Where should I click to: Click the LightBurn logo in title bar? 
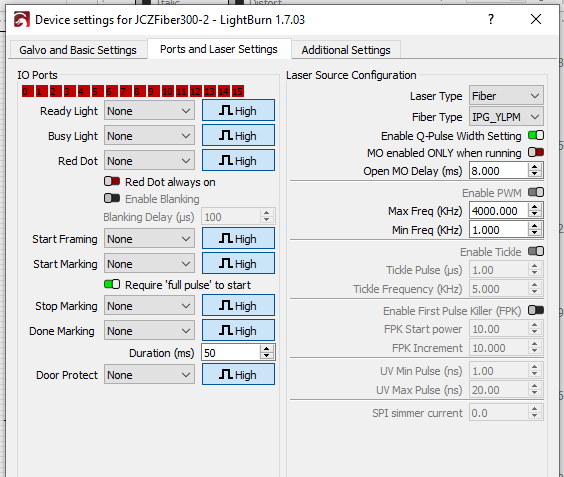coord(22,19)
